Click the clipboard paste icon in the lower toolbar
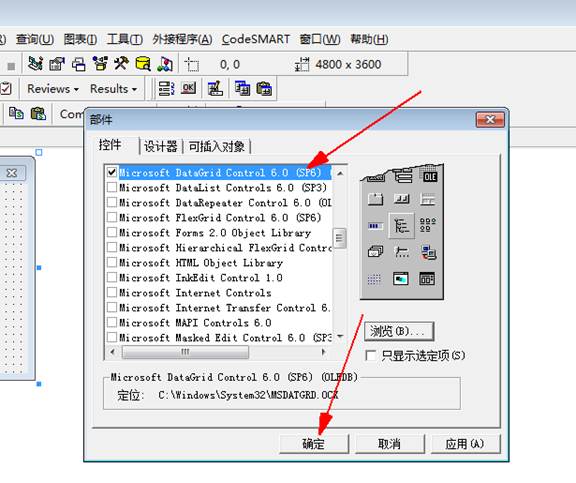This screenshot has height=483, width=576. coord(38,113)
